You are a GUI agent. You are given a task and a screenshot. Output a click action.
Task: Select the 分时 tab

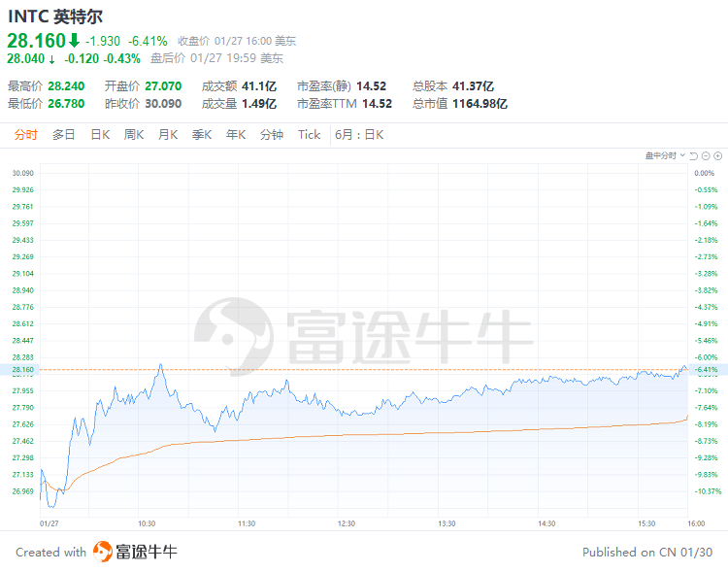point(25,135)
